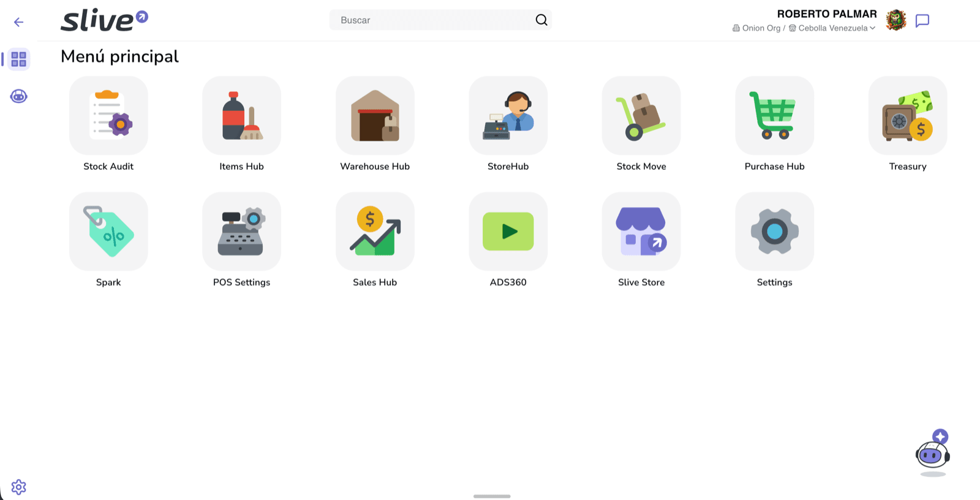Open the Spark discount tag icon

108,232
